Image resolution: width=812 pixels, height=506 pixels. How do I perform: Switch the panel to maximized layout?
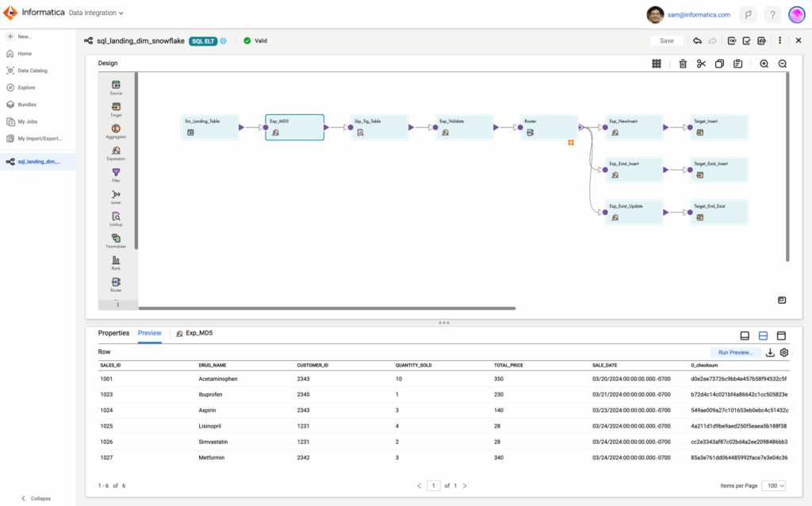click(781, 335)
